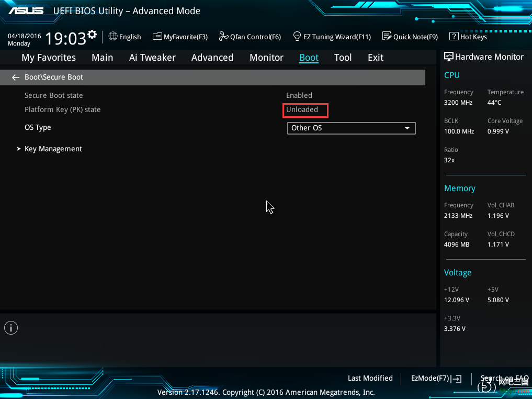Click the Qfan Control fan icon

223,36
